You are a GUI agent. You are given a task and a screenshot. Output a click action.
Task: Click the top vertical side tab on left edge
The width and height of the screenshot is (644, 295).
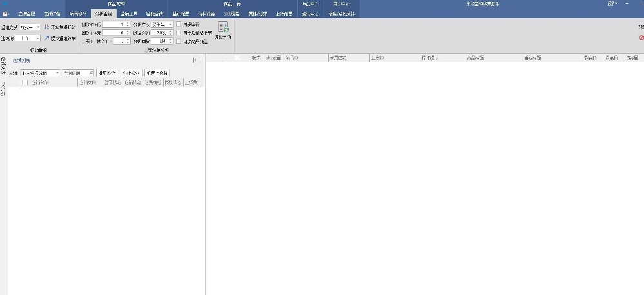[x=3, y=65]
